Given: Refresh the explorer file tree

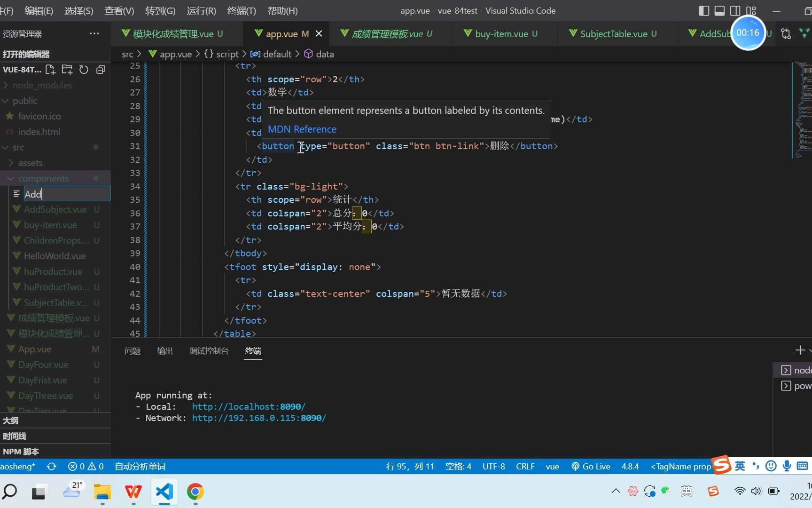Looking at the screenshot, I should click(x=84, y=70).
